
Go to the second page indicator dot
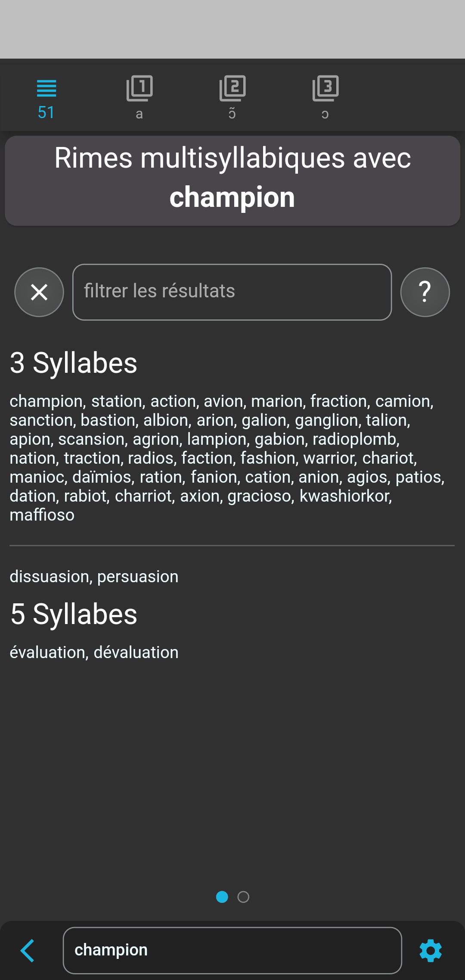pyautogui.click(x=243, y=897)
